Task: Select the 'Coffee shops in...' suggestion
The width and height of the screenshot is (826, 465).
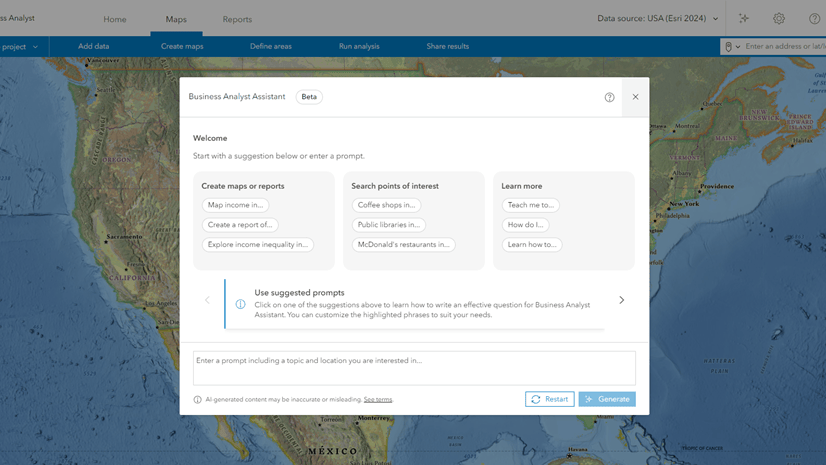Action: point(386,205)
